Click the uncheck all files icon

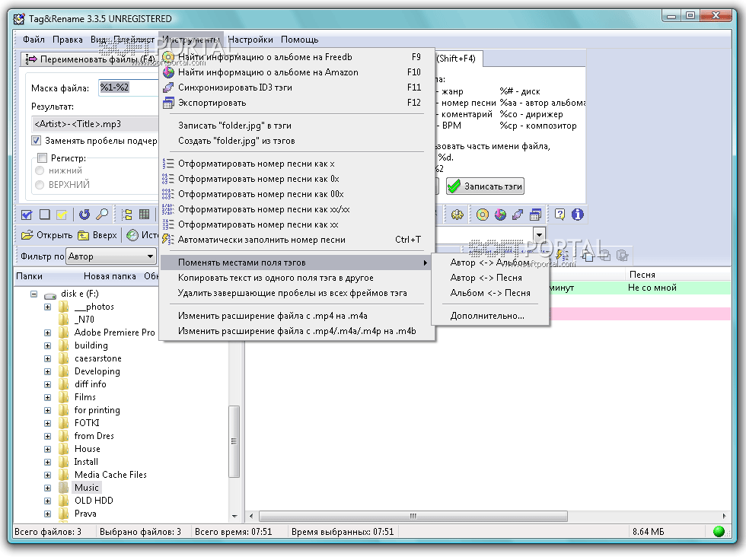coord(44,215)
